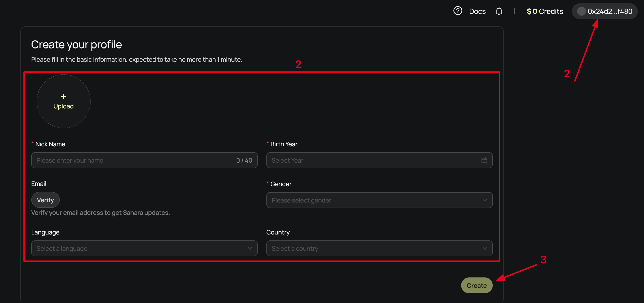Click the language dropdown chevron
The width and height of the screenshot is (644, 303).
(x=250, y=248)
